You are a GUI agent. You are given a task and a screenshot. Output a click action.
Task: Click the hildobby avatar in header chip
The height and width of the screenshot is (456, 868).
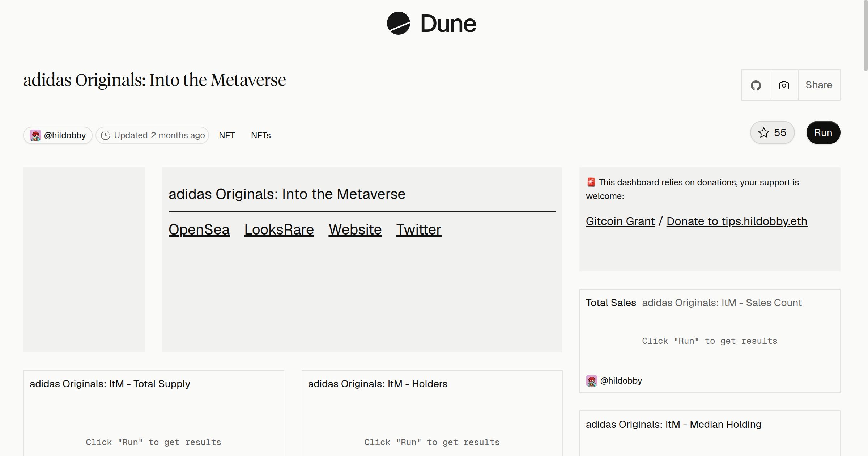35,135
